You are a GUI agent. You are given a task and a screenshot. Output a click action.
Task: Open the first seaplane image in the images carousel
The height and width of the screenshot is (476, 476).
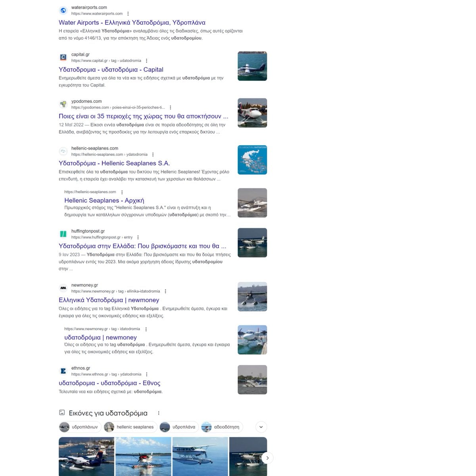pyautogui.click(x=86, y=456)
